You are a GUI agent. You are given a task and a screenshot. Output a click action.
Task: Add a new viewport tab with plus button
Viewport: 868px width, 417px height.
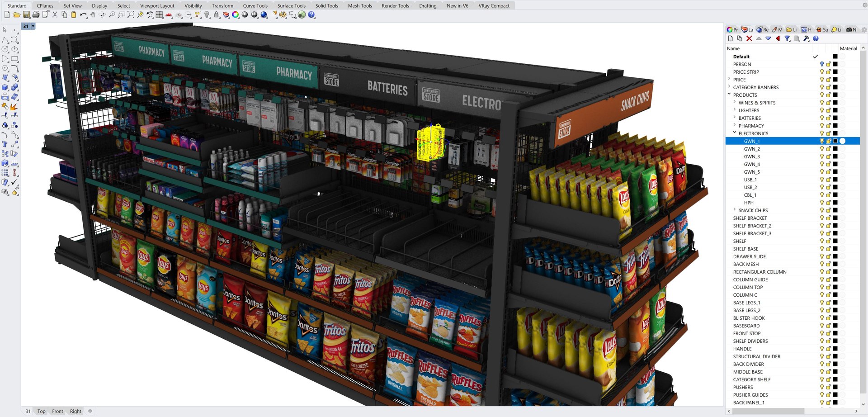90,411
